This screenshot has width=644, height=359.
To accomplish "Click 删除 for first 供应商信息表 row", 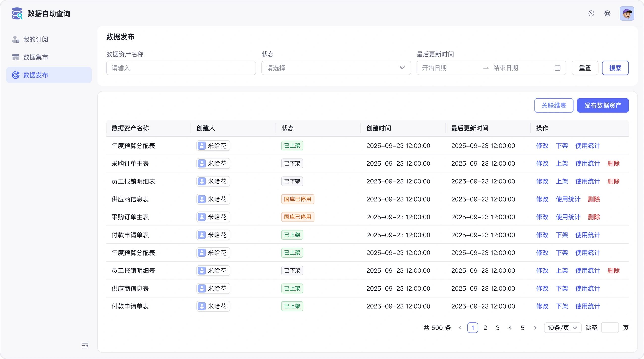I will pyautogui.click(x=594, y=199).
